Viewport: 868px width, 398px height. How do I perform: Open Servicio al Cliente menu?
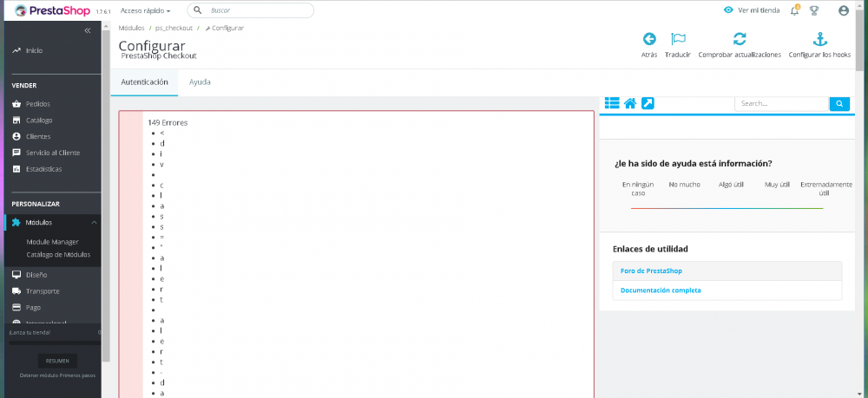[x=53, y=153]
